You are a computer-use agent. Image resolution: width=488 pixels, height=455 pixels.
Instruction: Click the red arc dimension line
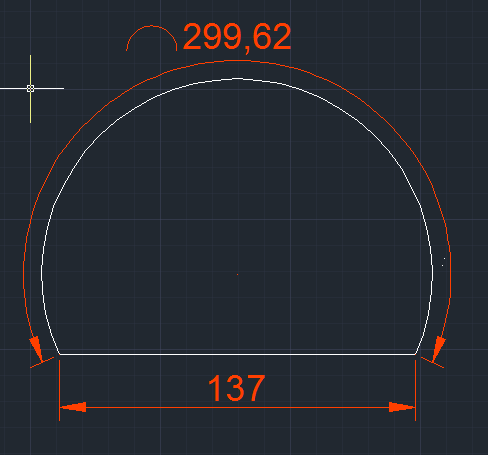[237, 61]
